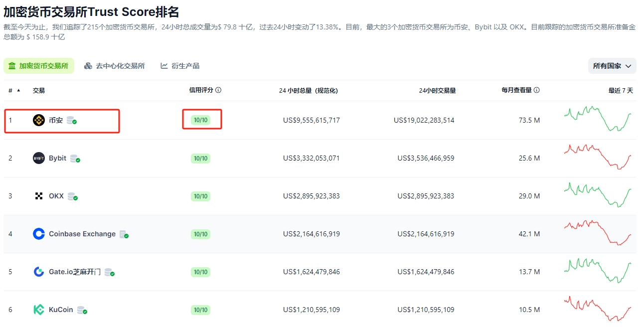Image resolution: width=644 pixels, height=328 pixels.
Task: Open the Gate.io芝麻开门 name link
Action: (75, 272)
